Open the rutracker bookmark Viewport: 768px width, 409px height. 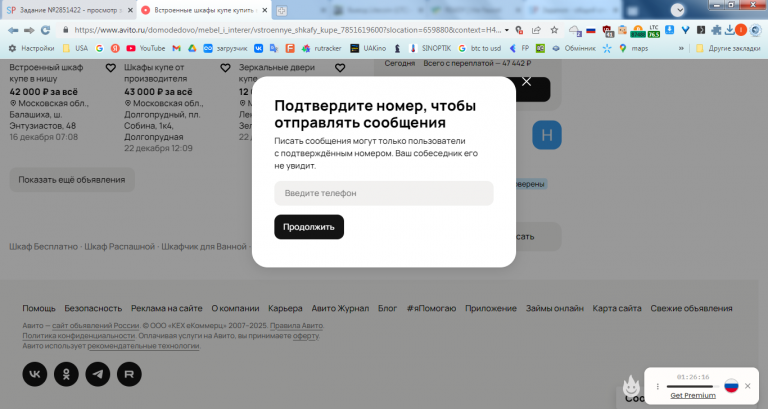coord(321,48)
